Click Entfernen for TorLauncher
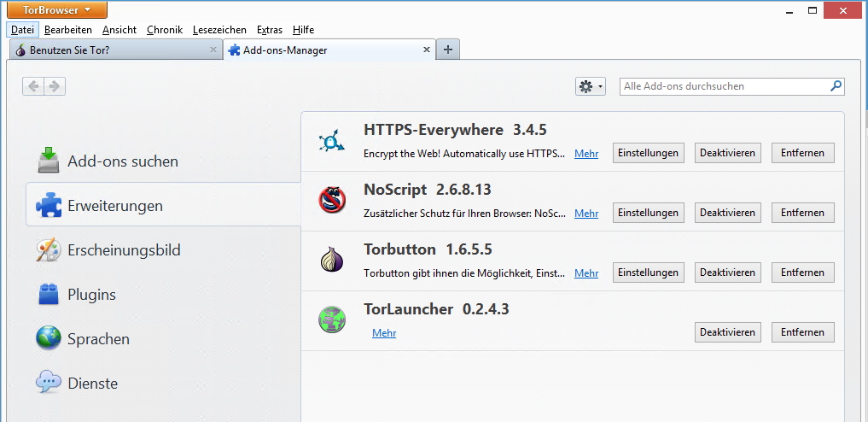Screen dimensions: 868x422 802,332
